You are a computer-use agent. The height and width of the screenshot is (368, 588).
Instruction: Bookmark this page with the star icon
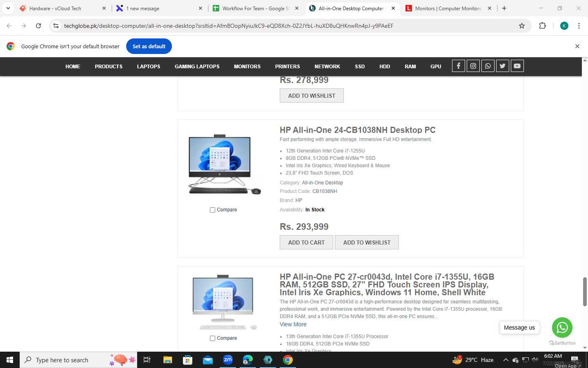point(522,26)
